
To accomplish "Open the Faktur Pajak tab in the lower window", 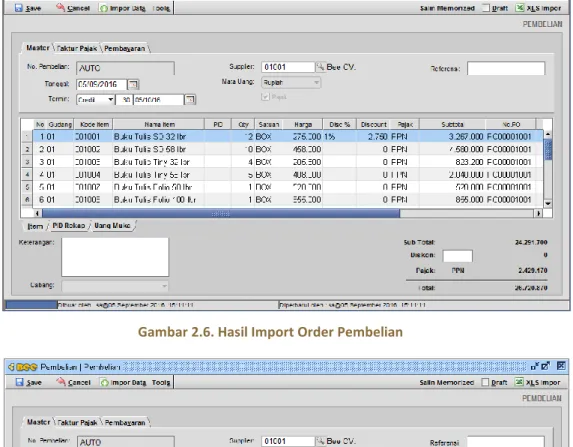I will tap(77, 423).
